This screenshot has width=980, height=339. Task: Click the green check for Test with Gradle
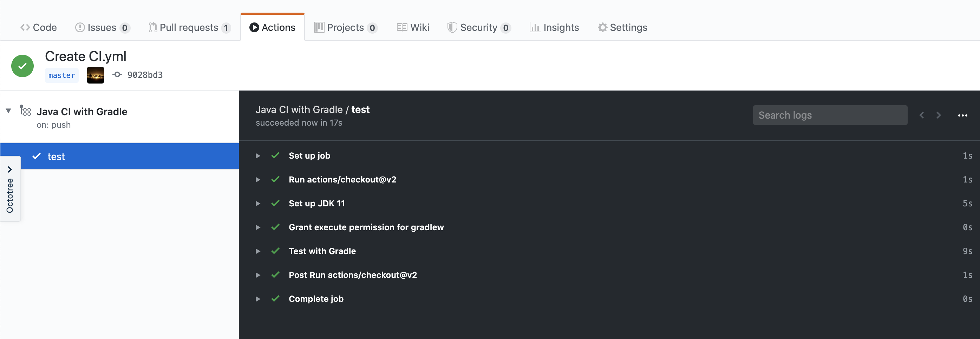tap(275, 251)
